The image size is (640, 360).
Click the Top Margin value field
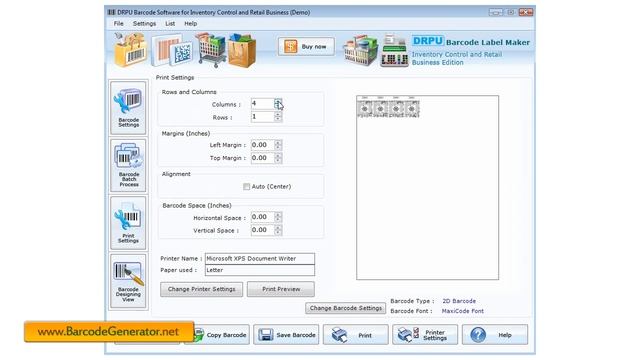262,158
